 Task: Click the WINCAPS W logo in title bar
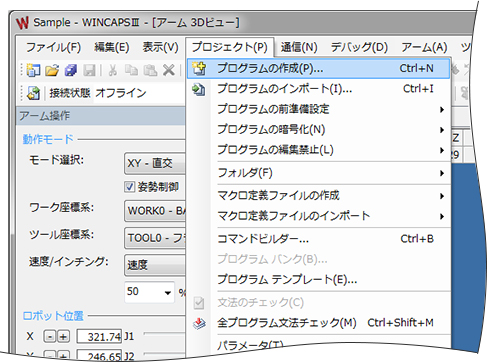tap(22, 23)
